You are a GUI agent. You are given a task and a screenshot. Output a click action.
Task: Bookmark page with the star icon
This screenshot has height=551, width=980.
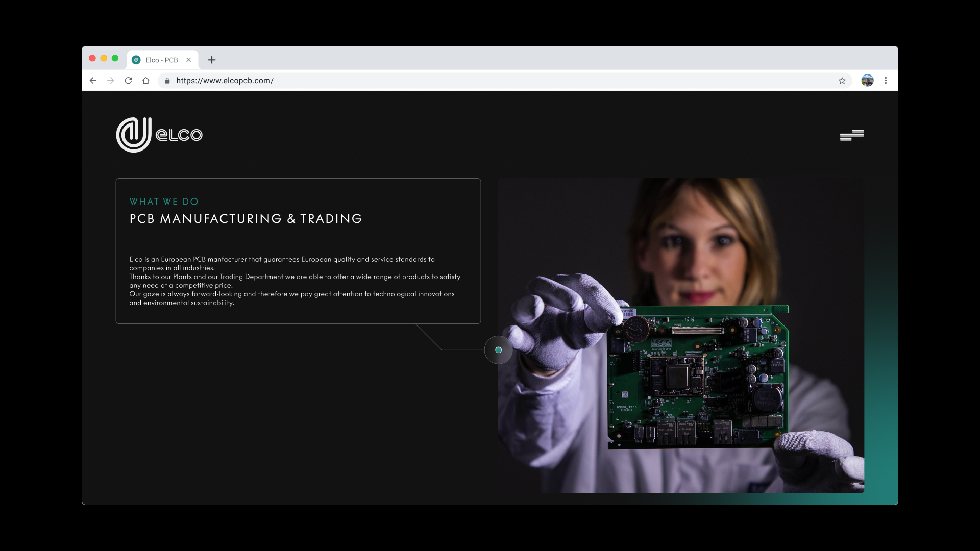pyautogui.click(x=842, y=81)
